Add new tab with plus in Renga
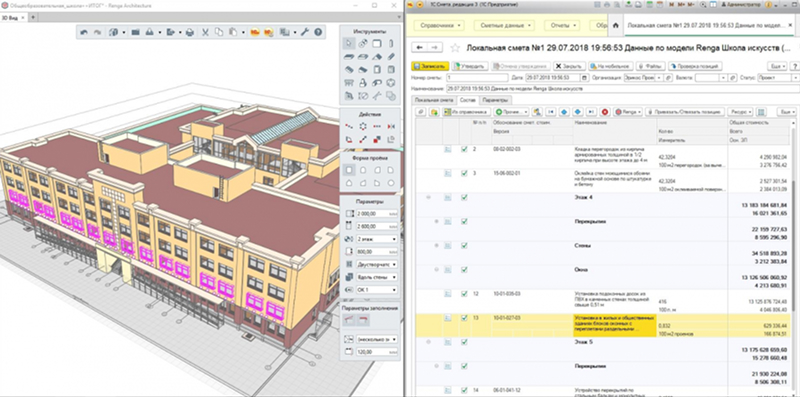The image size is (800, 397). click(33, 17)
